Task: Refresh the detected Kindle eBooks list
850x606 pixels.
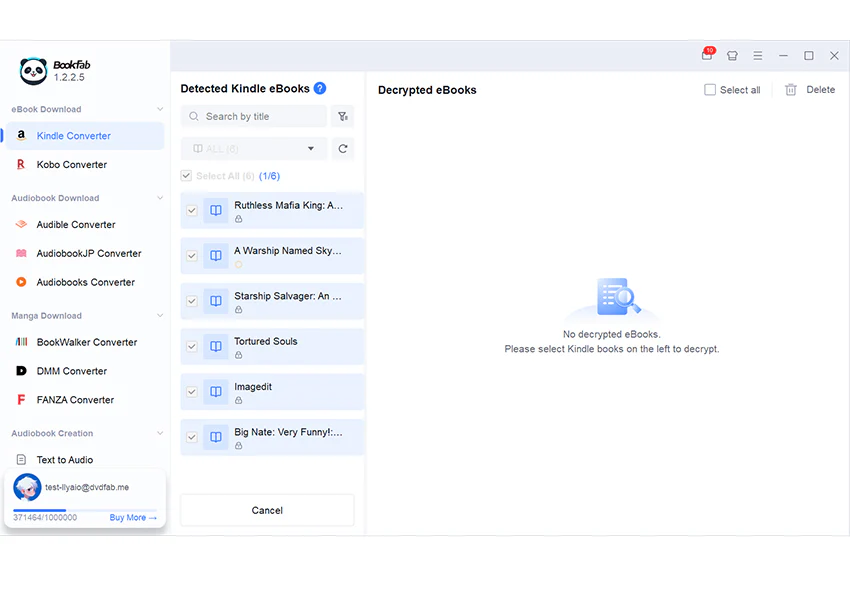Action: 343,149
